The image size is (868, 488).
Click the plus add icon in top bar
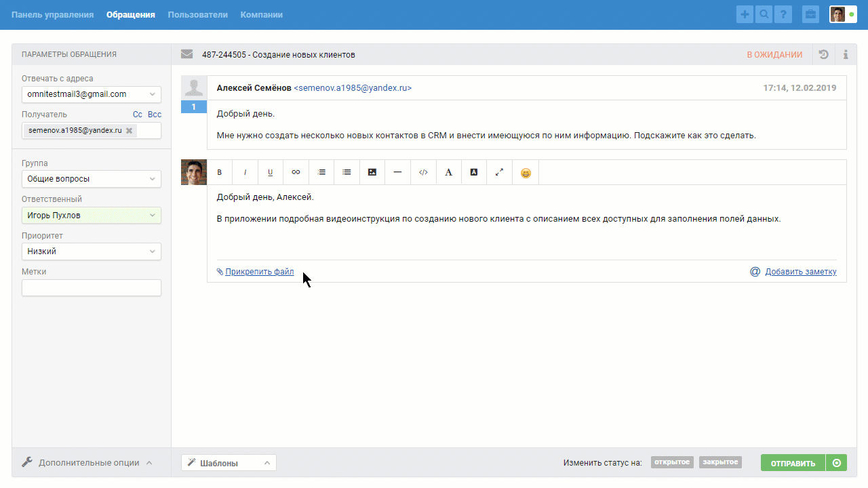pos(745,14)
